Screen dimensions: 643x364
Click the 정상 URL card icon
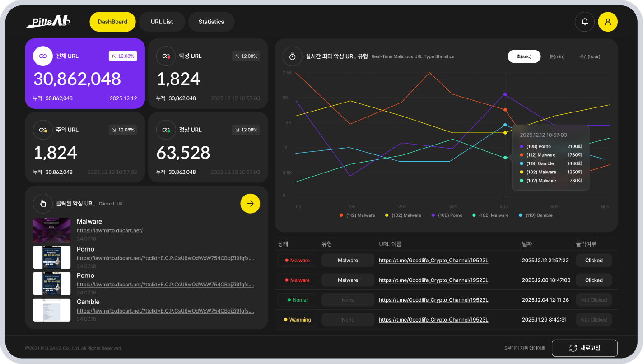pos(166,130)
